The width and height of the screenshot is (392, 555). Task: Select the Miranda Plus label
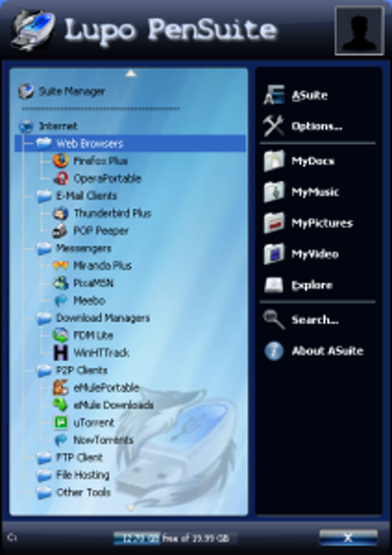click(x=102, y=265)
